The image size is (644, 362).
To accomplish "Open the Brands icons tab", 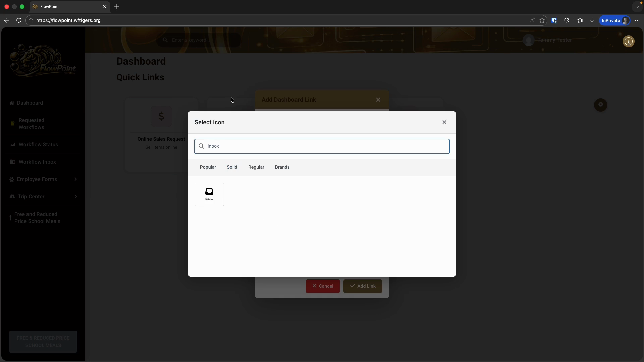I will click(282, 167).
